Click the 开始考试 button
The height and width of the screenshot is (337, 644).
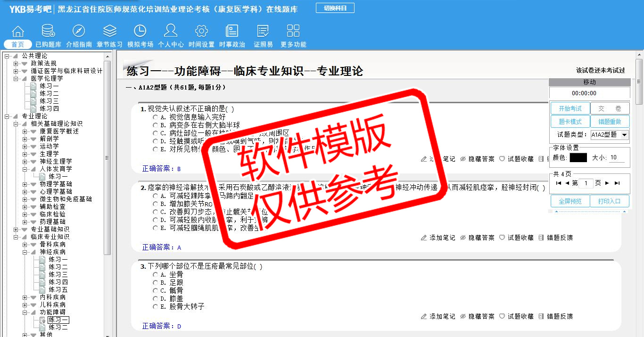pos(570,108)
